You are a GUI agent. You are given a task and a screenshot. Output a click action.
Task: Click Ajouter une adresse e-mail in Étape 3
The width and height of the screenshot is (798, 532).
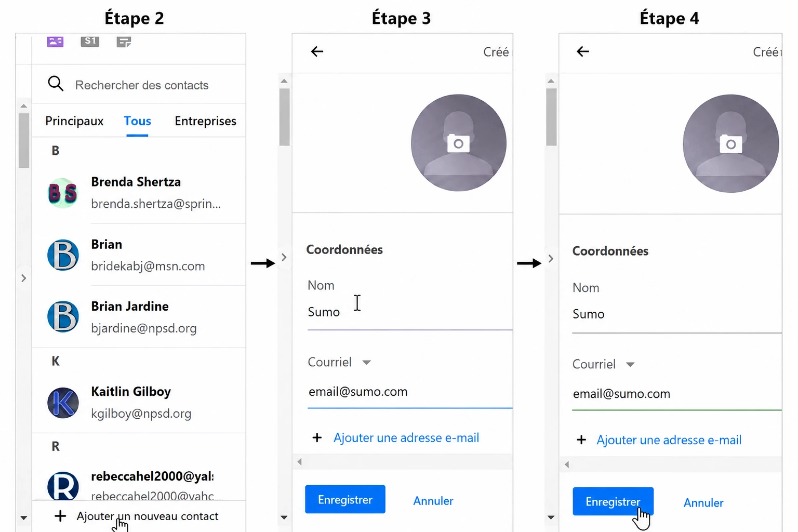[x=406, y=438]
